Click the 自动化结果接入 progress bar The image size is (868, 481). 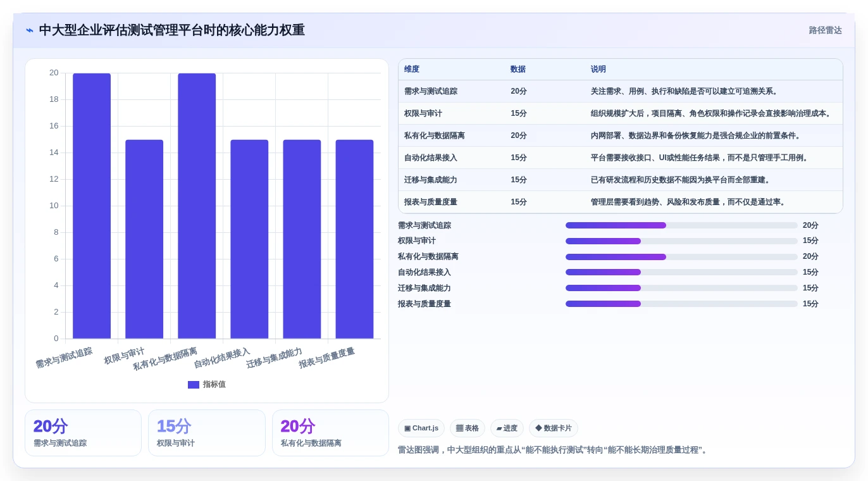[x=681, y=272]
